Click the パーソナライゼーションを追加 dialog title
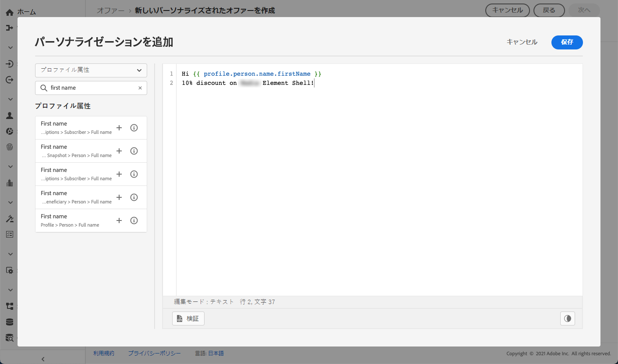 coord(104,42)
